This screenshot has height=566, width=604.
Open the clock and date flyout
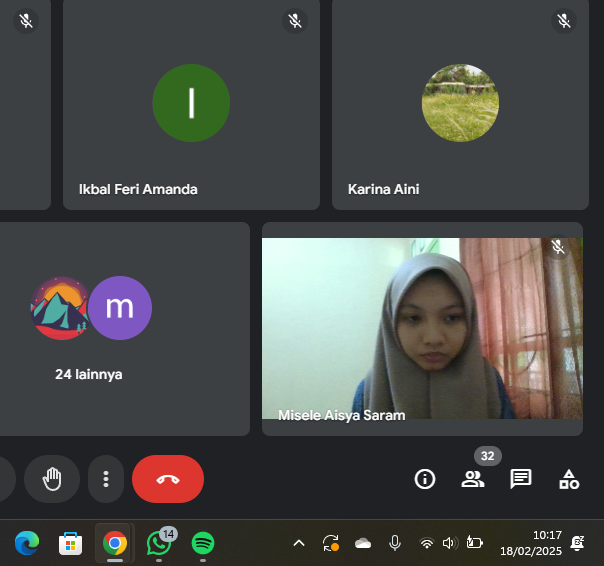pyautogui.click(x=546, y=543)
